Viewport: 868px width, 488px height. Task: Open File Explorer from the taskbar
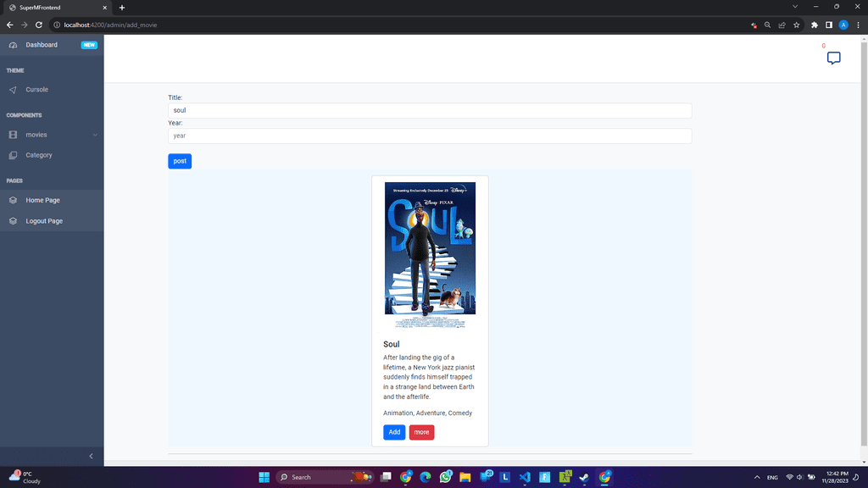tap(465, 477)
